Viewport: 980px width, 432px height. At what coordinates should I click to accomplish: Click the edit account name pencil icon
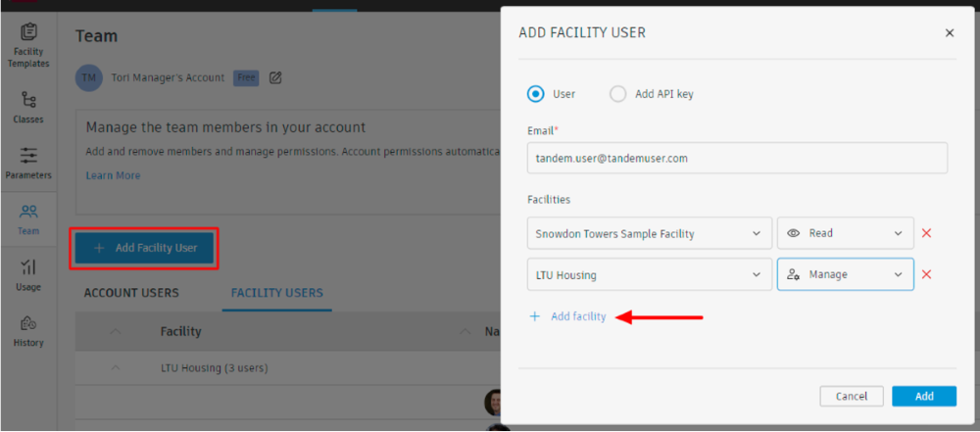coord(275,77)
